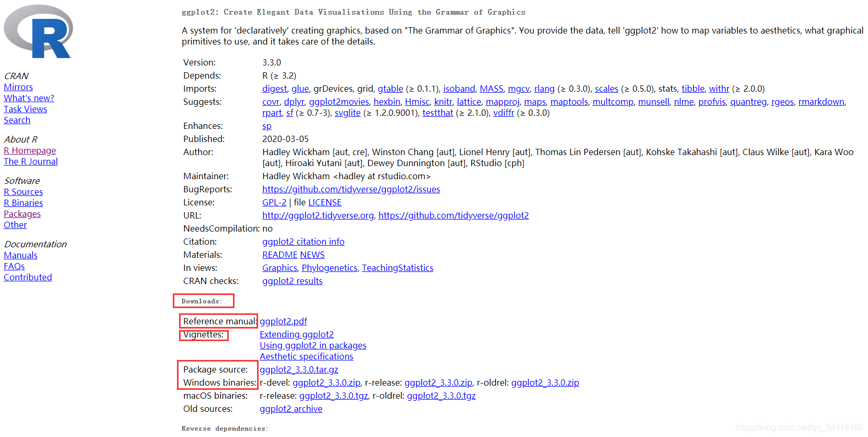Open the Extending ggplot2 vignette
Image resolution: width=868 pixels, height=437 pixels.
coord(297,334)
